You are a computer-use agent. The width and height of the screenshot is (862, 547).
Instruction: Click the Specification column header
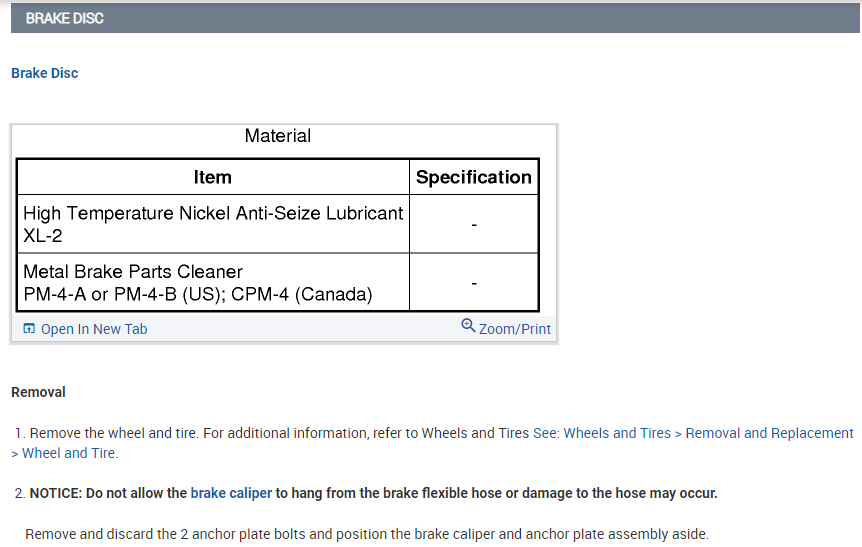473,177
